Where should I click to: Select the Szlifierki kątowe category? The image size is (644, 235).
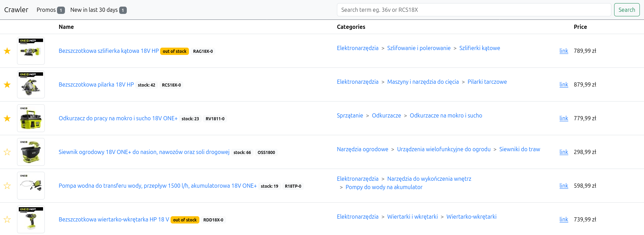coord(479,48)
